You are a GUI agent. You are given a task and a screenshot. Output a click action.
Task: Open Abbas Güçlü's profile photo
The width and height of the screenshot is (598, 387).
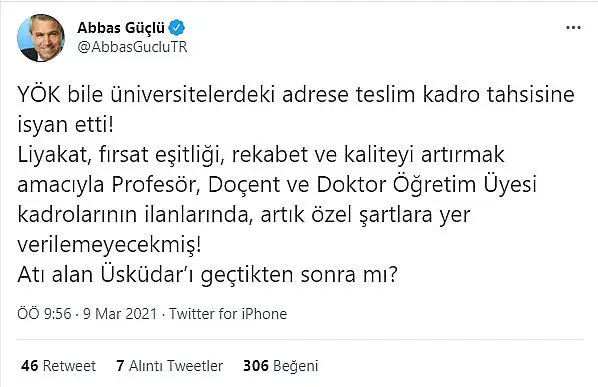[41, 38]
